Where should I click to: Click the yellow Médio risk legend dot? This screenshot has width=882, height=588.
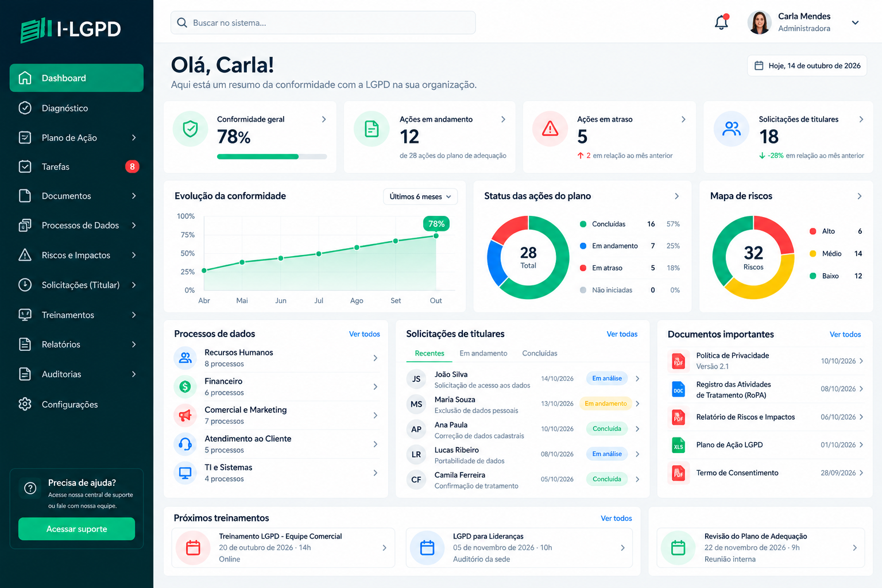pyautogui.click(x=813, y=254)
